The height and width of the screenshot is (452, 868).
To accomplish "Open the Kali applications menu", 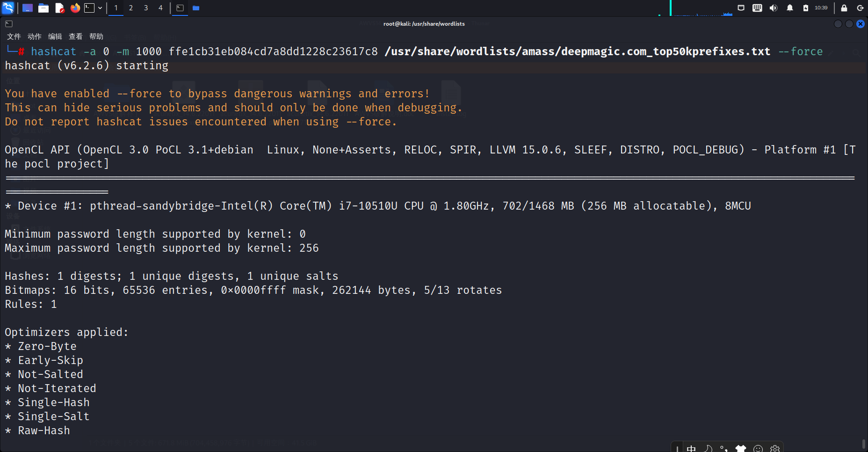I will (8, 8).
